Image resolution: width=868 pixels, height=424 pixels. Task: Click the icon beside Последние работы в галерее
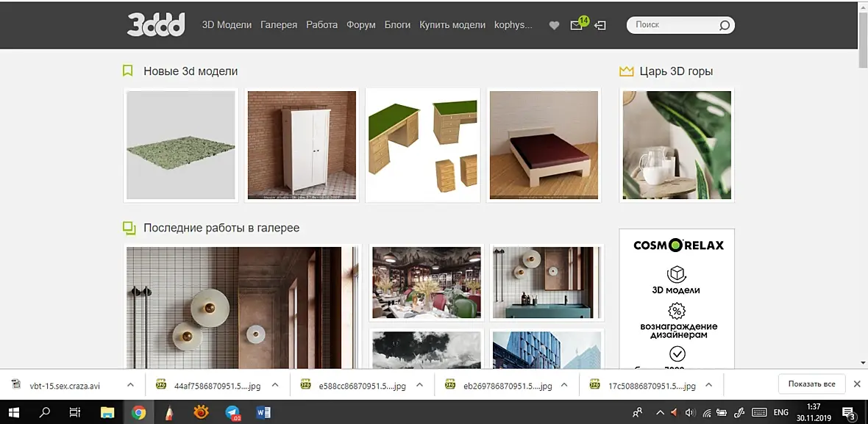pos(129,228)
